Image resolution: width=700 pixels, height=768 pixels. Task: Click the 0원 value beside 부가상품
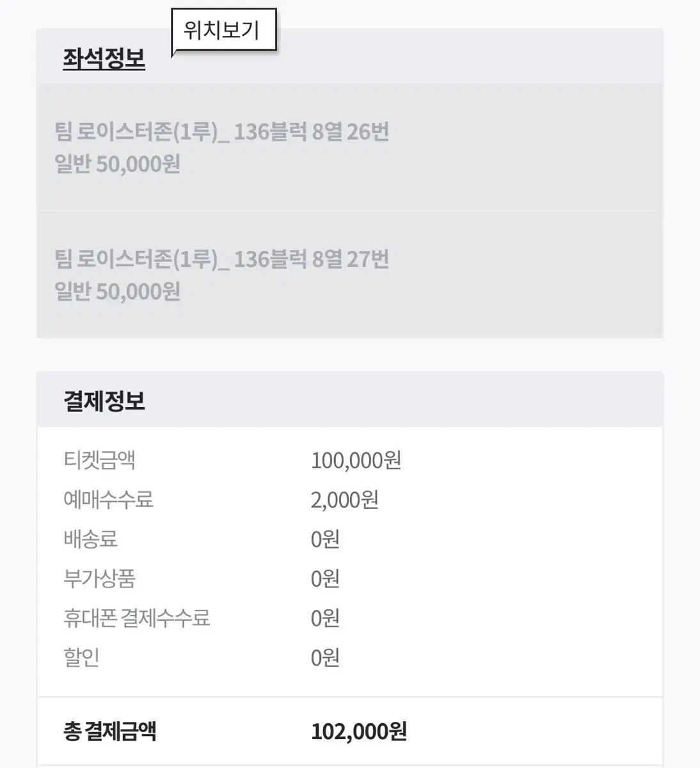[x=325, y=579]
